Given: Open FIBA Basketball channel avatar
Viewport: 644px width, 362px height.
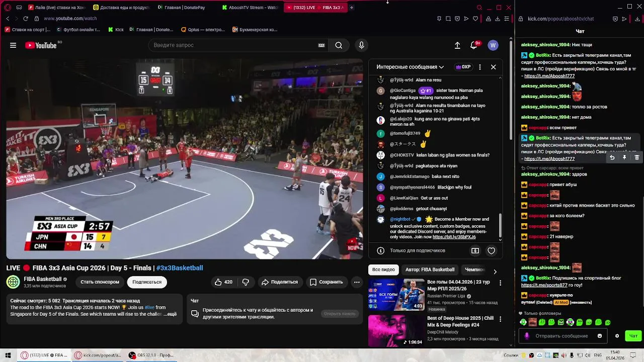Looking at the screenshot, I should [13, 282].
